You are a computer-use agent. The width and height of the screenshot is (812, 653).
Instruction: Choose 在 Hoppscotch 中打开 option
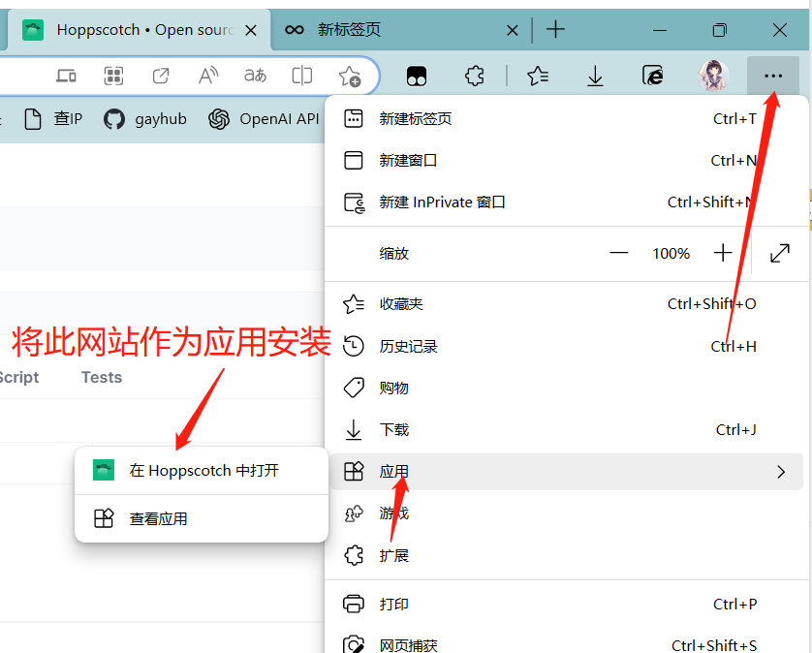(203, 470)
